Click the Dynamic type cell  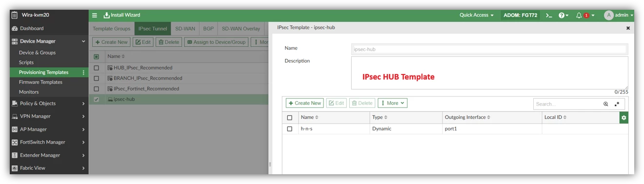pos(382,129)
